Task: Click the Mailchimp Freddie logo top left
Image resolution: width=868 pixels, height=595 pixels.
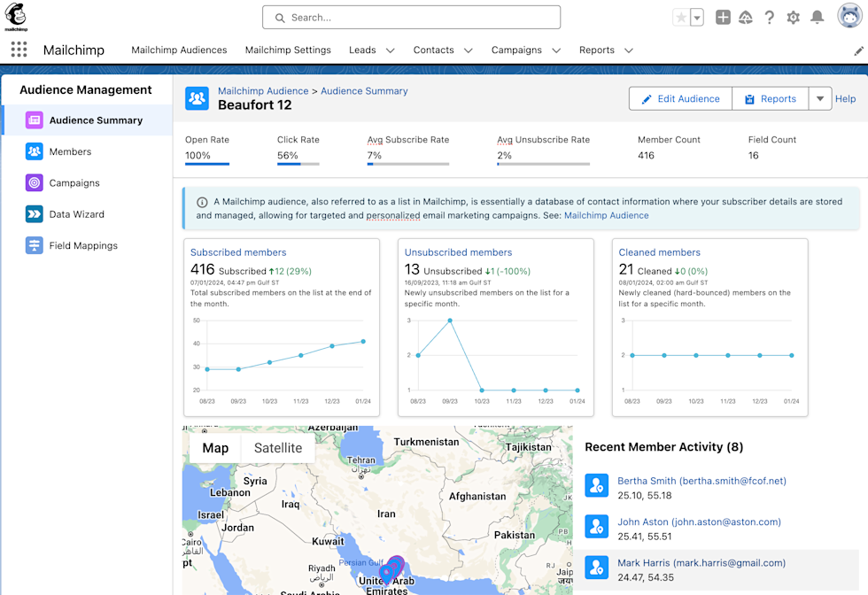Action: click(16, 15)
